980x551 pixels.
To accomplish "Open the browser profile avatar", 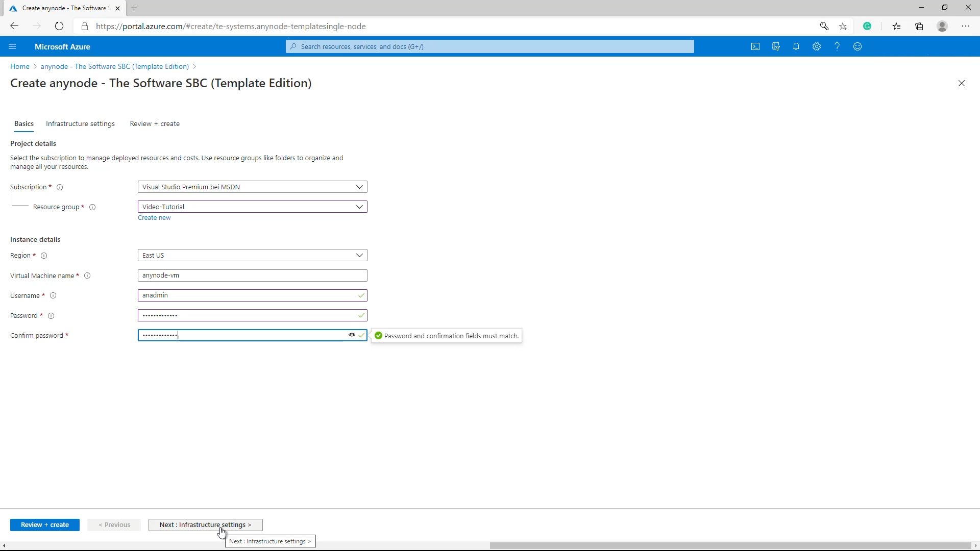I will point(942,26).
